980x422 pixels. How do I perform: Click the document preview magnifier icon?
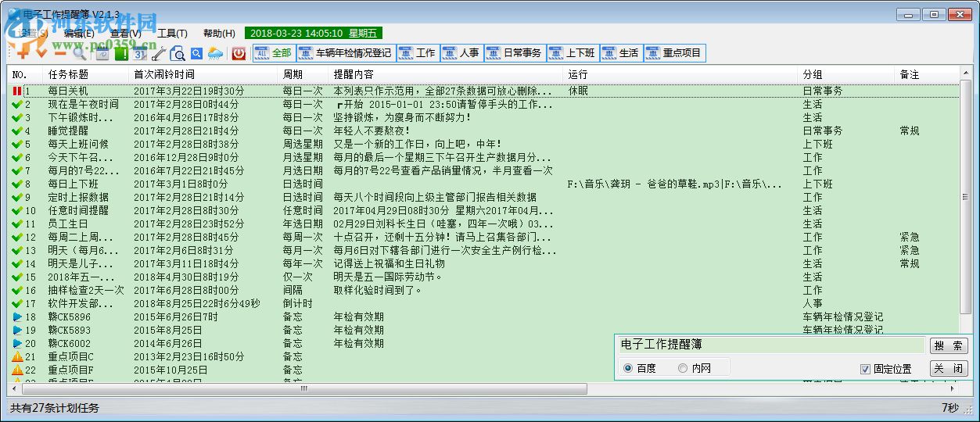178,54
